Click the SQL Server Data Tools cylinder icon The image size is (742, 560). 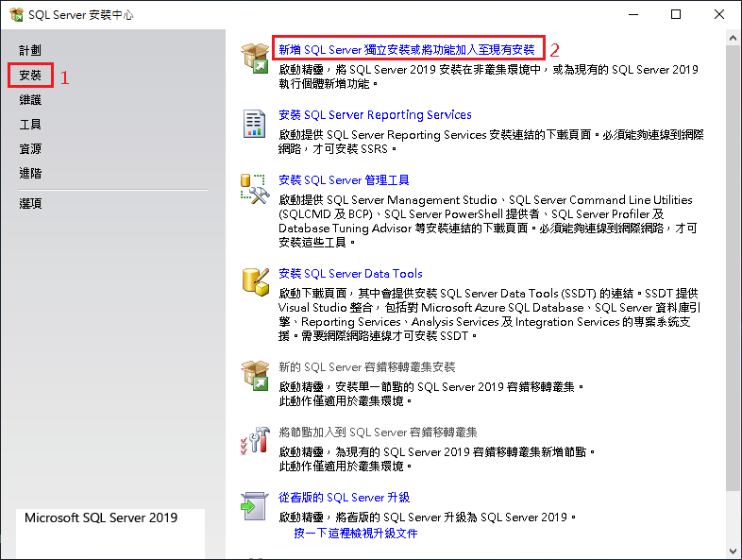click(x=256, y=282)
